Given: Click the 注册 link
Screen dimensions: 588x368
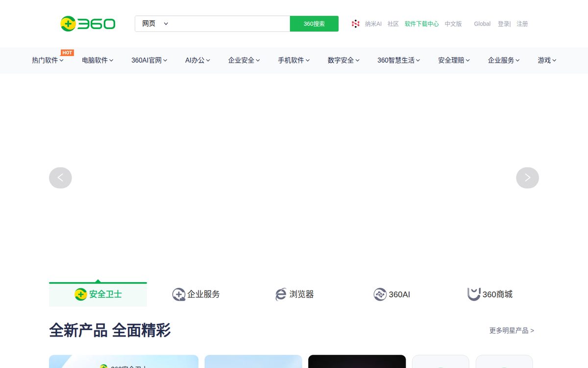Looking at the screenshot, I should pyautogui.click(x=522, y=24).
